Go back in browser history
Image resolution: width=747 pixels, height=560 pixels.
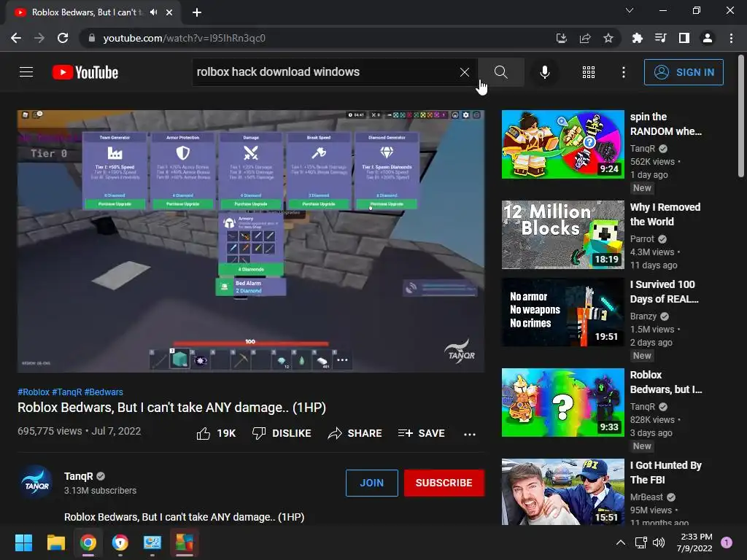16,38
